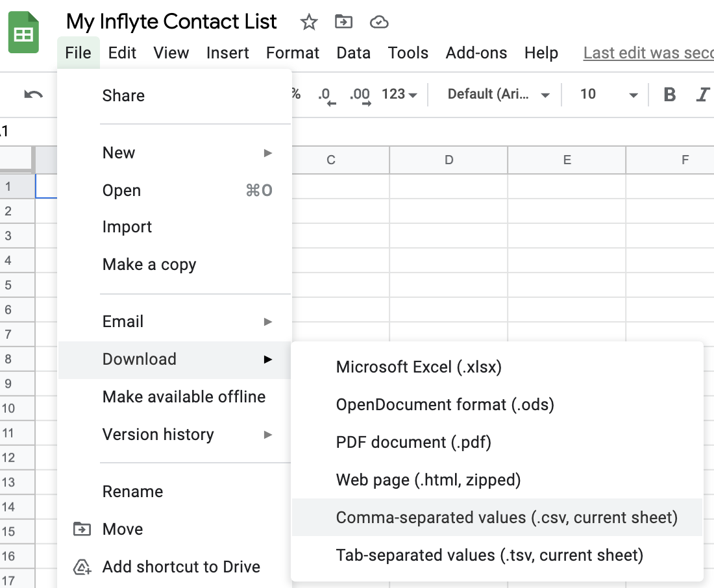Image resolution: width=714 pixels, height=588 pixels.
Task: Choose Move in the File menu
Action: 175,529
